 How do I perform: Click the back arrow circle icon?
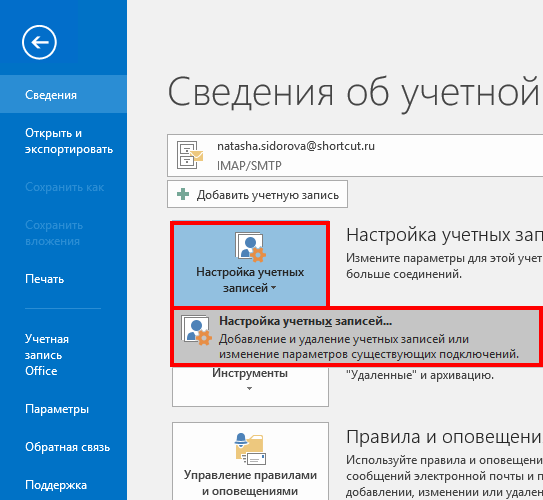[39, 42]
